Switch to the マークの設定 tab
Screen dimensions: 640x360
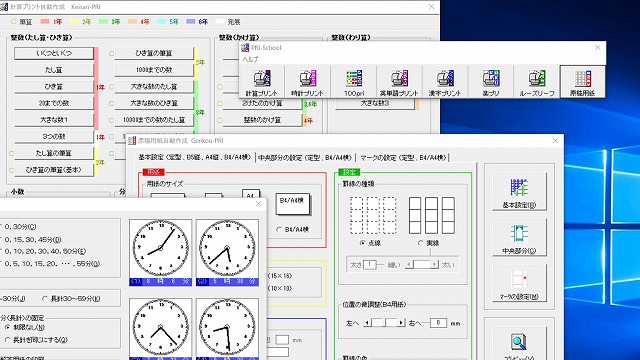tap(403, 158)
